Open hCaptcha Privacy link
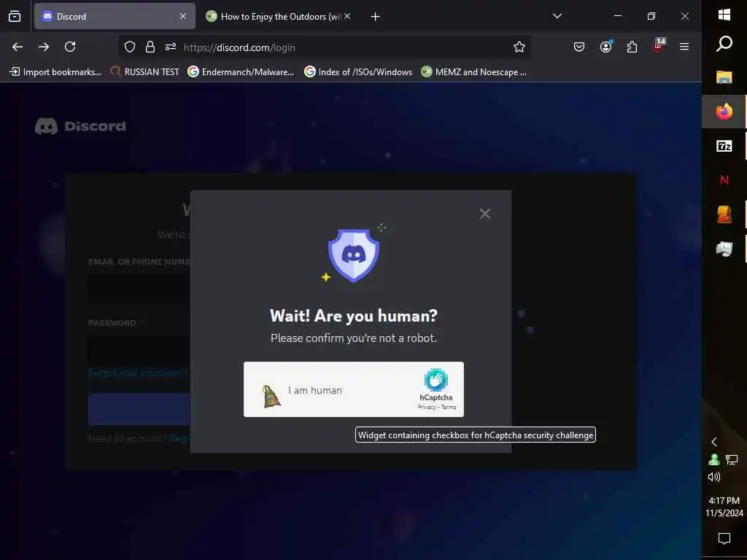The height and width of the screenshot is (560, 747). tap(426, 407)
